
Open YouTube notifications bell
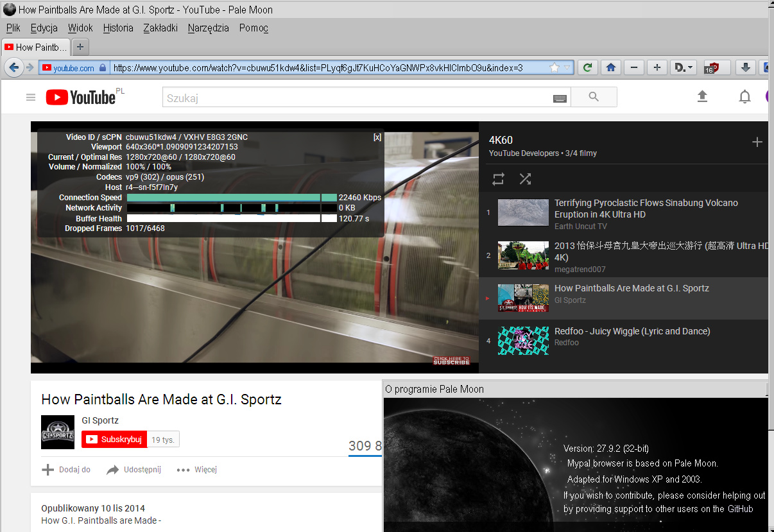tap(744, 97)
